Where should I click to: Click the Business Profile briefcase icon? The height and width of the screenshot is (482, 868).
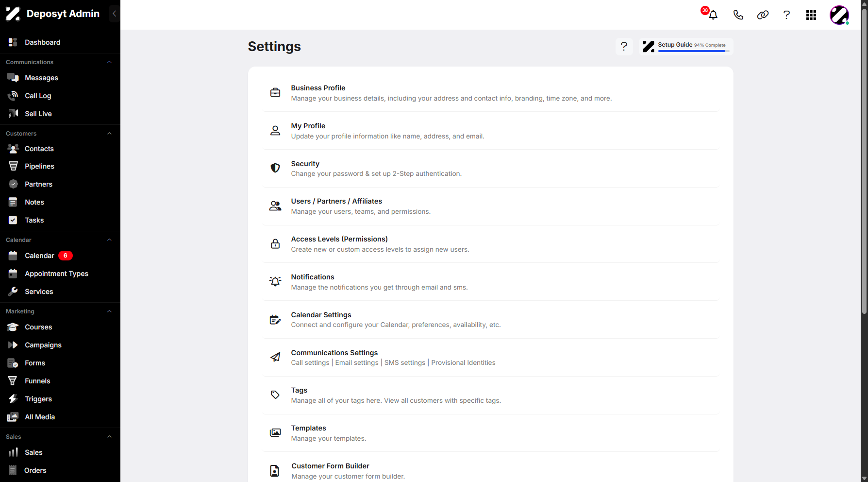pos(275,92)
